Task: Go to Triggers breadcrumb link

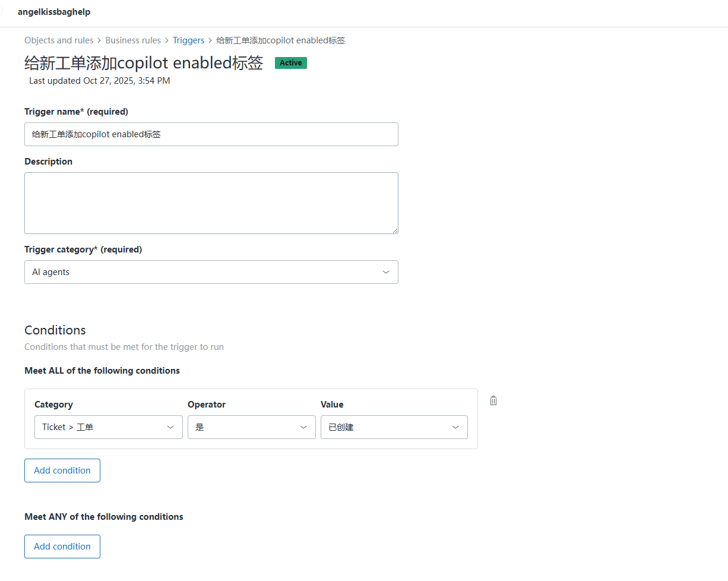Action: pyautogui.click(x=188, y=40)
